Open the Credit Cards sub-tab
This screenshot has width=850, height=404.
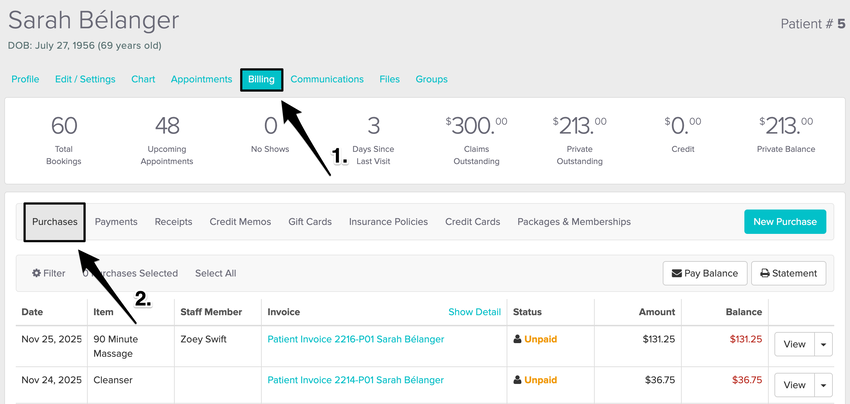tap(473, 222)
